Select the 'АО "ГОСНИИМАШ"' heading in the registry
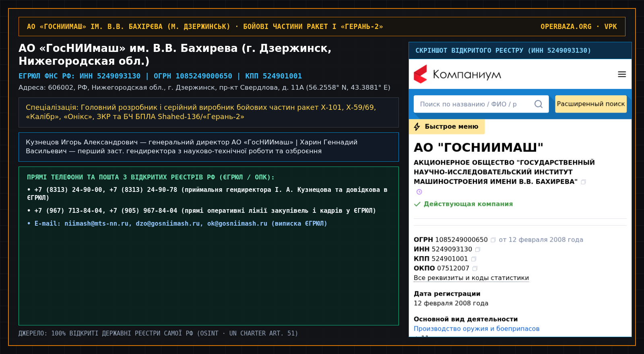 coord(479,148)
